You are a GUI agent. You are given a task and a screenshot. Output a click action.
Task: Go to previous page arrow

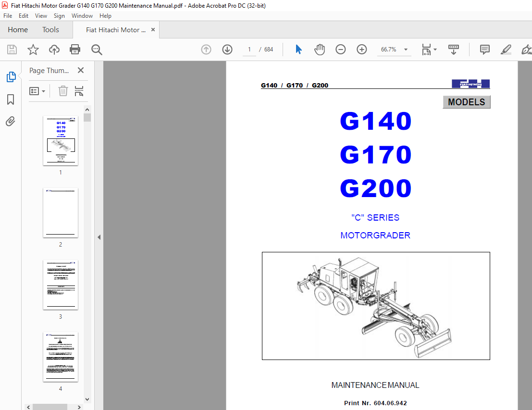pyautogui.click(x=206, y=50)
